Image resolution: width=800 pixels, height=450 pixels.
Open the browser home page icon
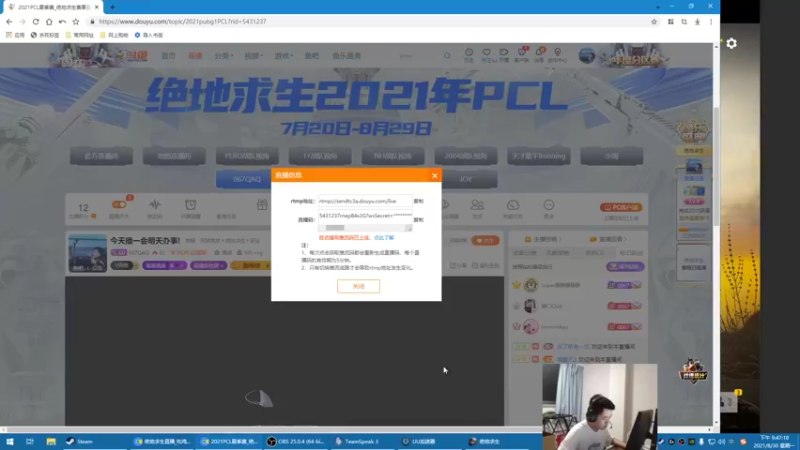[49, 21]
